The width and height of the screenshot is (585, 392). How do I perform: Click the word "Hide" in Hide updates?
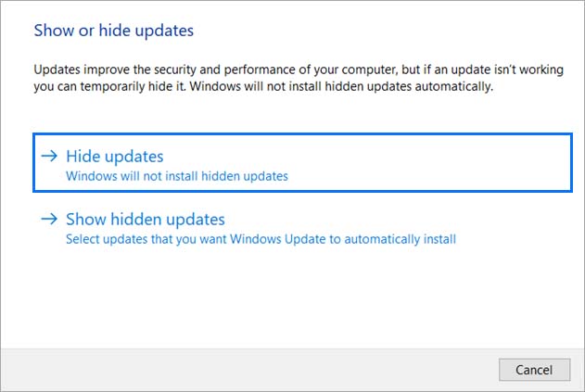click(83, 158)
